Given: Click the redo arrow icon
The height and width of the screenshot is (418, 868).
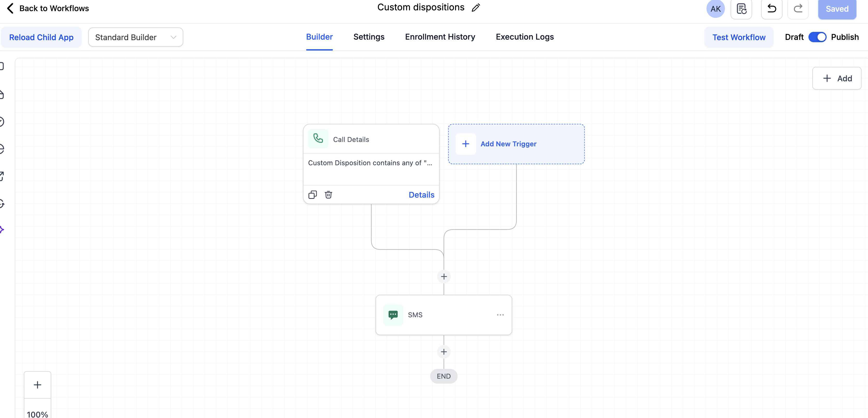Looking at the screenshot, I should point(798,9).
